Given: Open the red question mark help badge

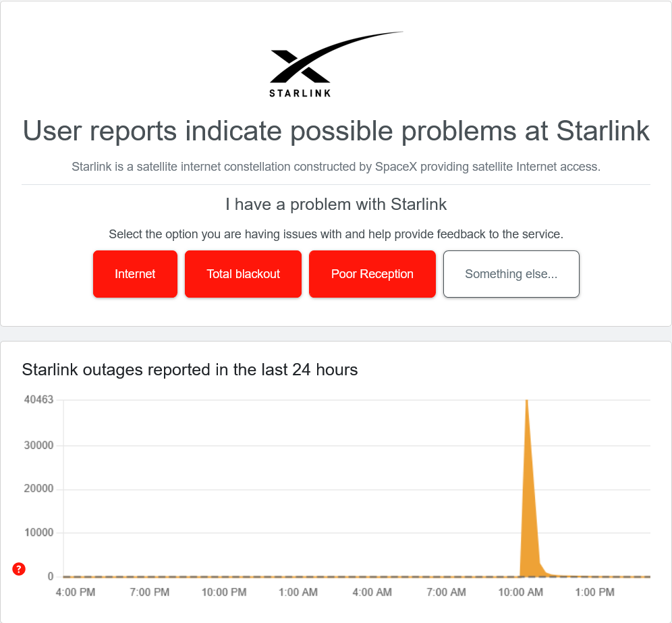Looking at the screenshot, I should coord(18,569).
